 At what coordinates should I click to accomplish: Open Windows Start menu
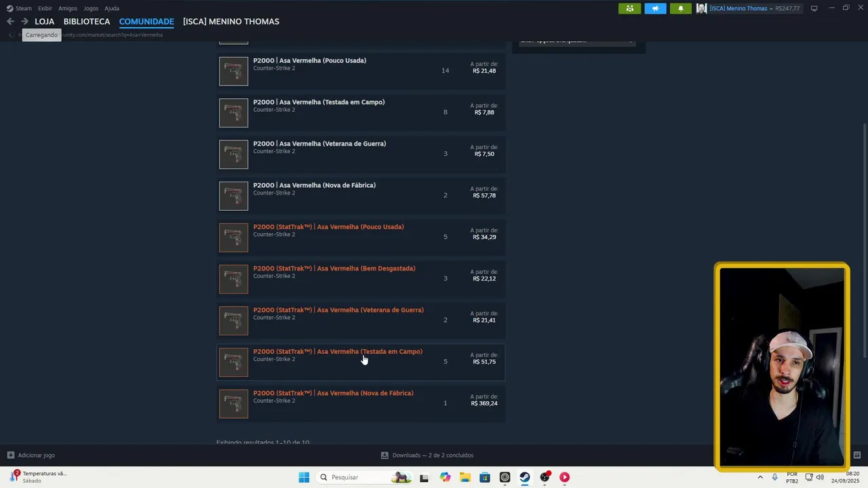[x=304, y=477]
